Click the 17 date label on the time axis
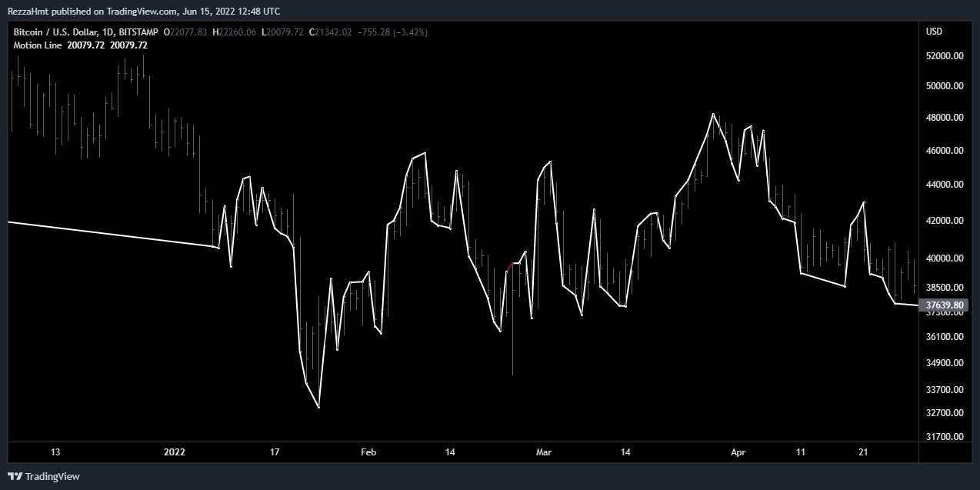The image size is (980, 490). click(275, 452)
